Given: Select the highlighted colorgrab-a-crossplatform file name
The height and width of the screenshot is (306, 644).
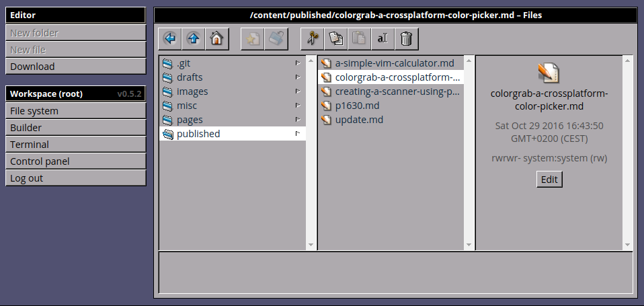Looking at the screenshot, I should [397, 77].
